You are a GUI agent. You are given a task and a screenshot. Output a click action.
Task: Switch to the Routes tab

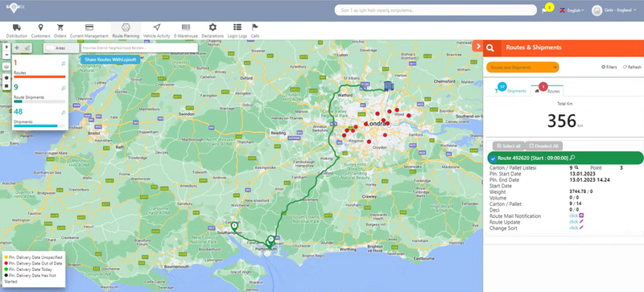[548, 90]
